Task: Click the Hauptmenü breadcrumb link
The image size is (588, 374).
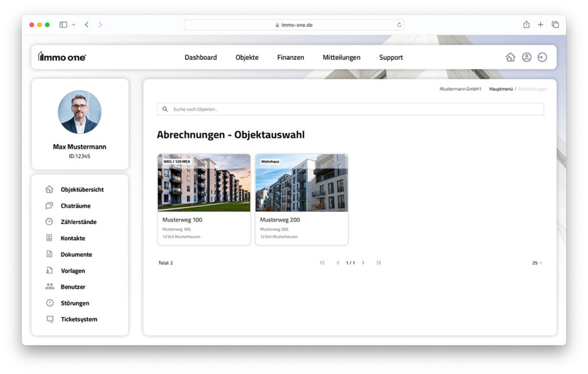Action: tap(501, 89)
